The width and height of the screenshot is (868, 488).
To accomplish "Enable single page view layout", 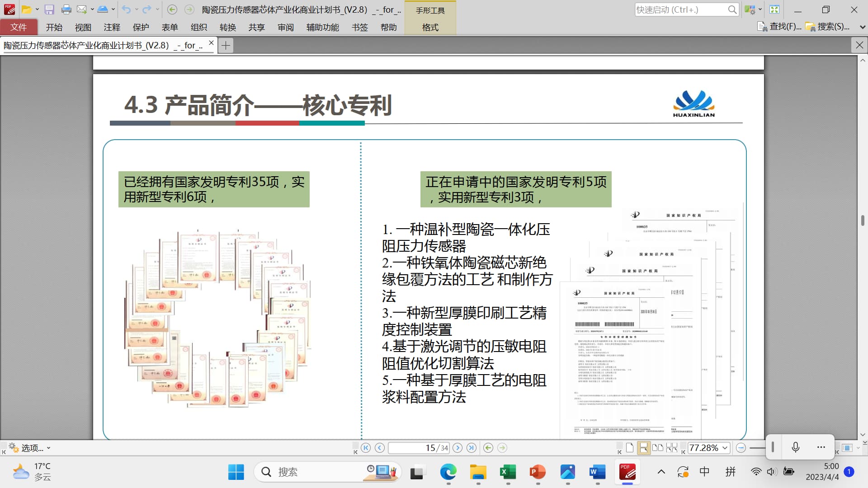I will point(629,448).
